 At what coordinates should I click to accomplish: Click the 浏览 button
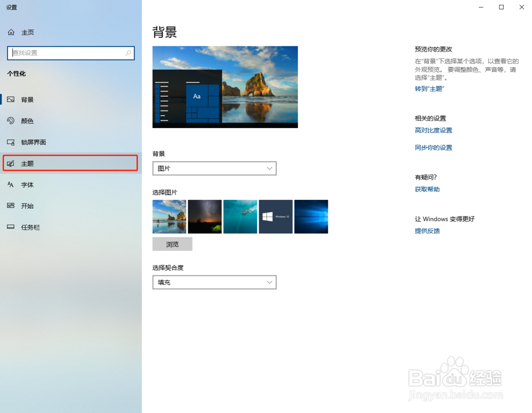pyautogui.click(x=172, y=243)
